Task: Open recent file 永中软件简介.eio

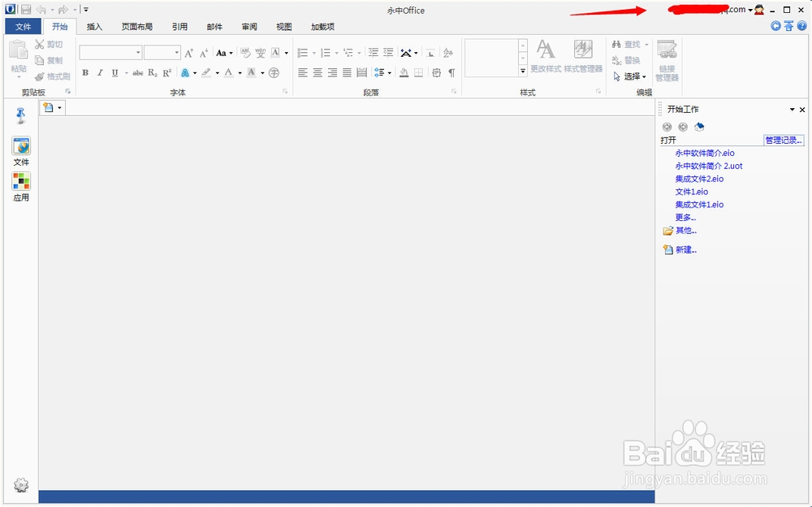Action: pos(704,153)
